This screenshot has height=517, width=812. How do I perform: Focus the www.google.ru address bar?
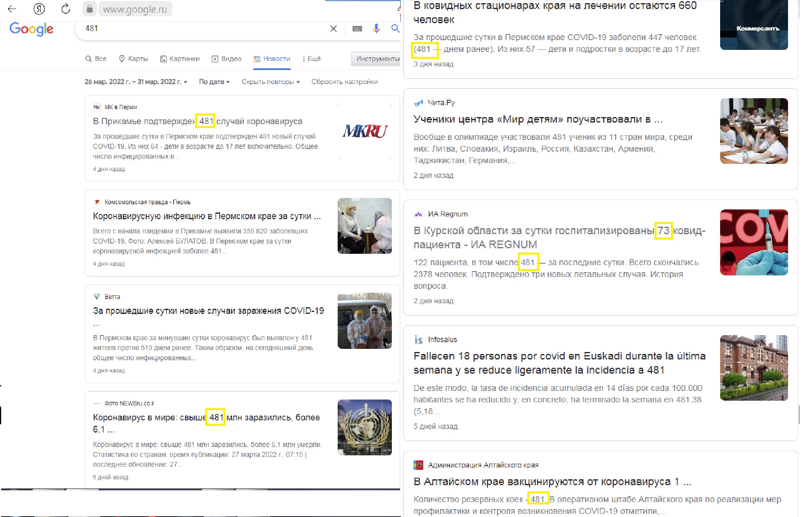(135, 9)
